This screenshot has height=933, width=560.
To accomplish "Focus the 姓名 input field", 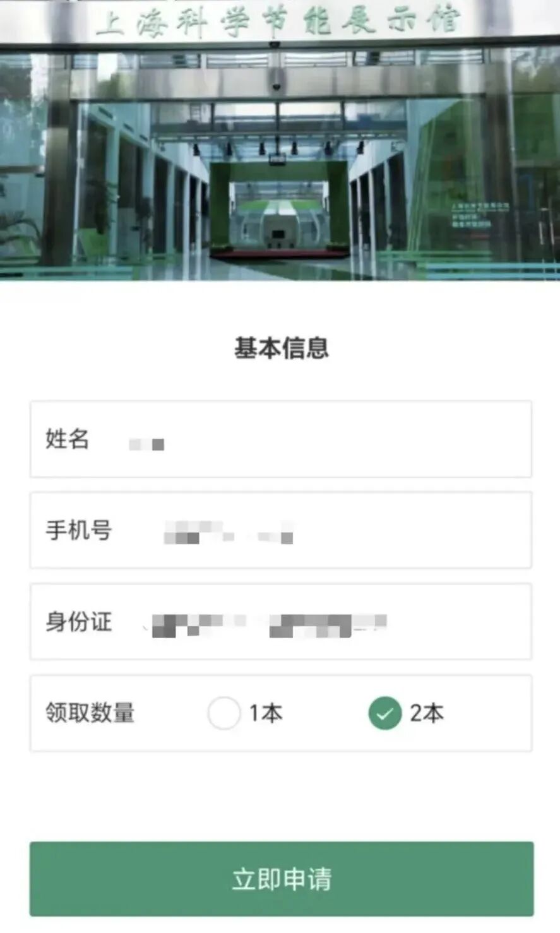I will click(281, 439).
